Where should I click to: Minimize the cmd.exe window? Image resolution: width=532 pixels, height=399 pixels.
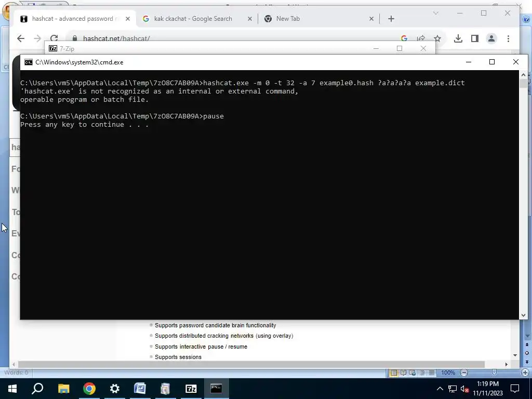pyautogui.click(x=469, y=62)
